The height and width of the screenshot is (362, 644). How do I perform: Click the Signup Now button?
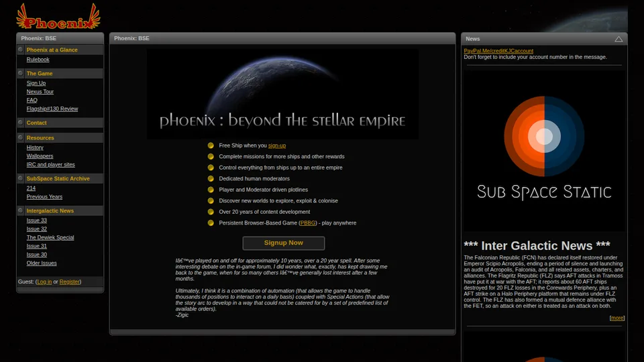[x=283, y=243]
